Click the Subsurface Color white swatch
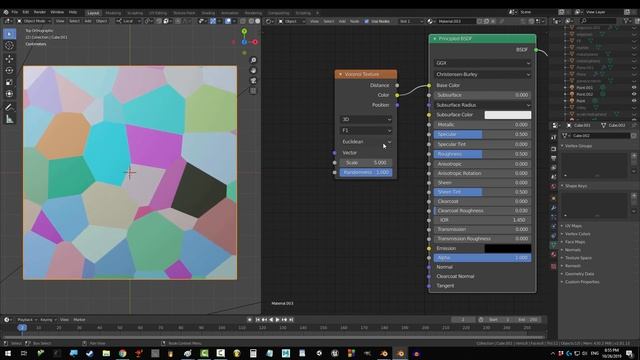 (508, 115)
